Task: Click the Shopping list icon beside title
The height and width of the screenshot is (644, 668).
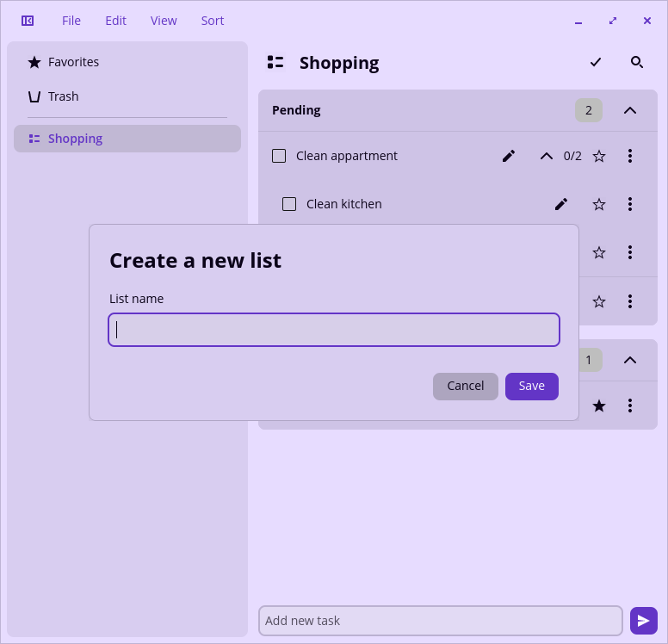Action: (x=275, y=62)
